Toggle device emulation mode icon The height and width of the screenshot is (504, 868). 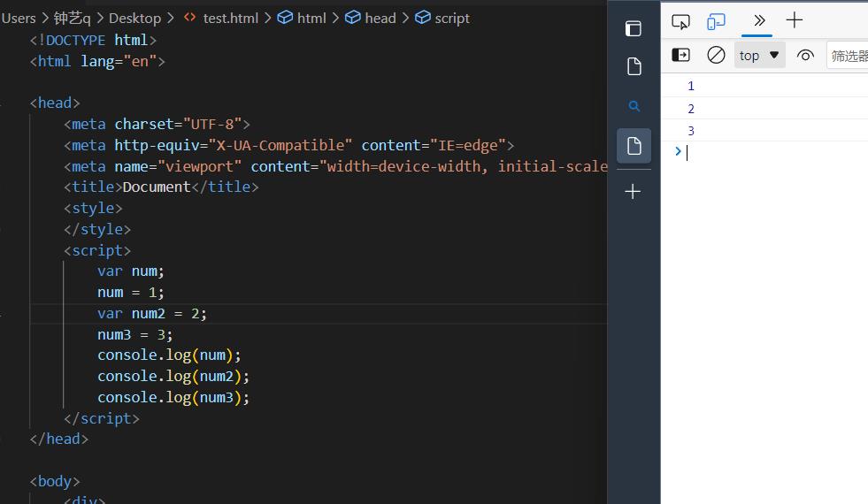[716, 21]
